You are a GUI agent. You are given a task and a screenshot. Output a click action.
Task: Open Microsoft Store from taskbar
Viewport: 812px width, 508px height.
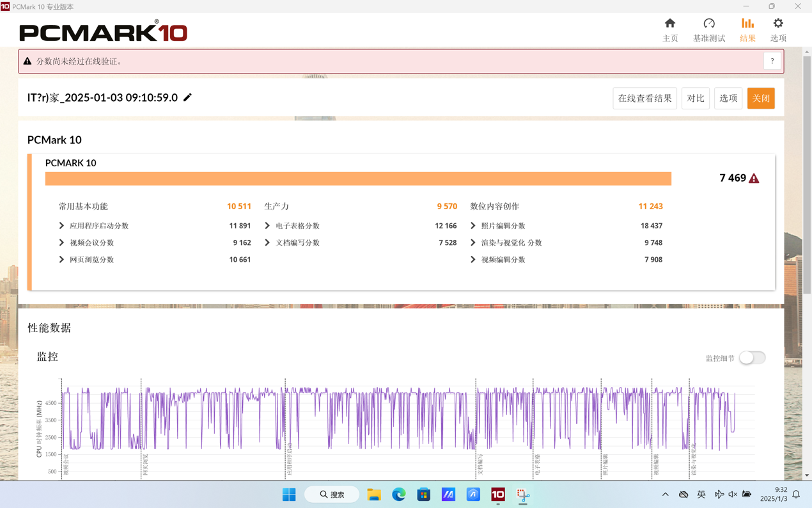click(x=424, y=495)
